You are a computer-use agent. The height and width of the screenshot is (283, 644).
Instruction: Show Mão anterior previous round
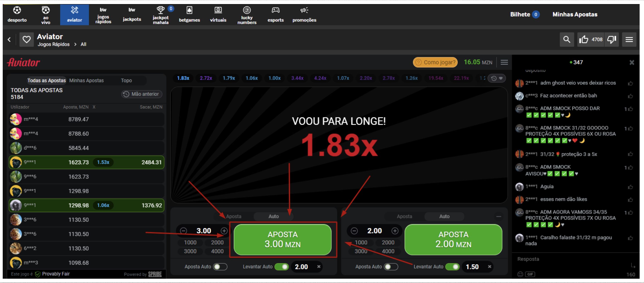pos(141,94)
